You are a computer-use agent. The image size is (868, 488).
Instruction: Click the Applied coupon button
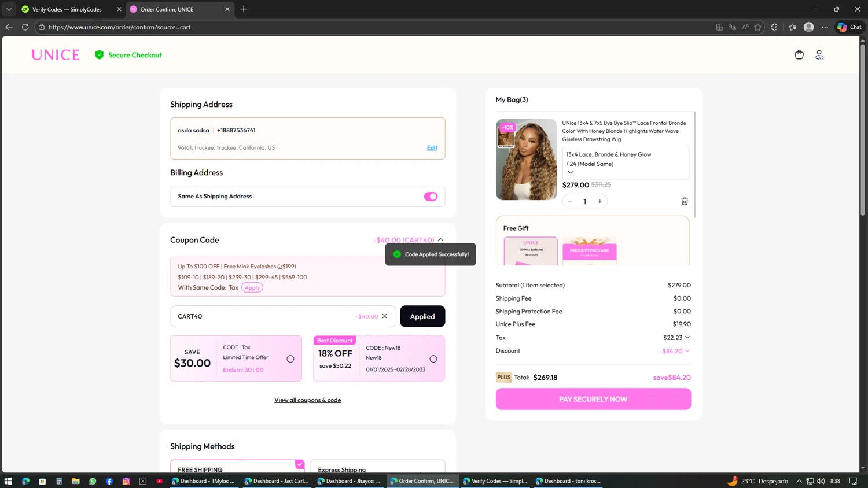coord(422,316)
